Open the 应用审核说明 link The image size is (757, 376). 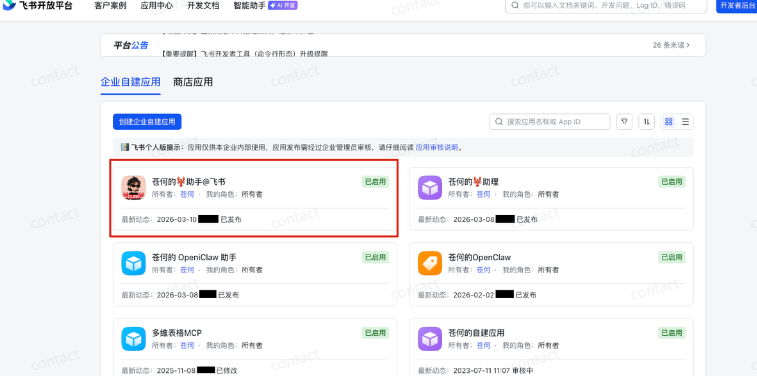(x=437, y=148)
